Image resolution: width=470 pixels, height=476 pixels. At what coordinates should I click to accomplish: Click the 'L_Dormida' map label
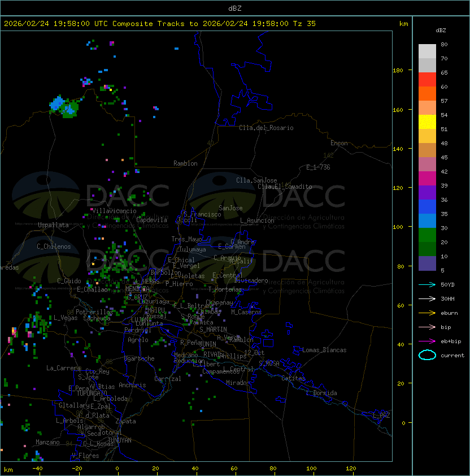coord(321,393)
